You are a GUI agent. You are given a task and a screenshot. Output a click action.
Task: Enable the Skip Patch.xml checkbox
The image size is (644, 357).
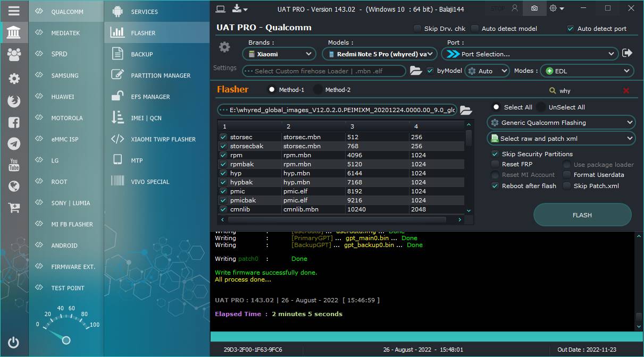567,186
